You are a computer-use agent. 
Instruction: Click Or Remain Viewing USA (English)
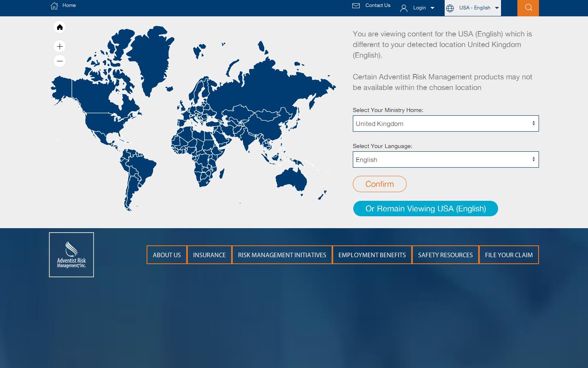pyautogui.click(x=425, y=209)
